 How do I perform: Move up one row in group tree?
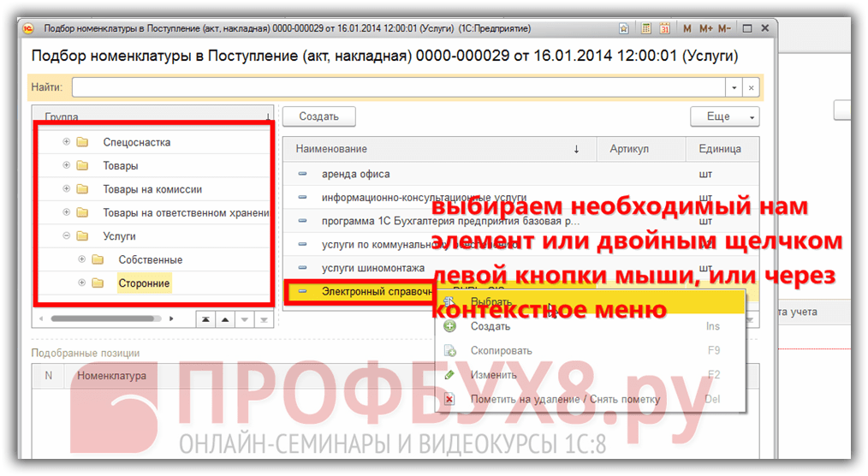[225, 318]
